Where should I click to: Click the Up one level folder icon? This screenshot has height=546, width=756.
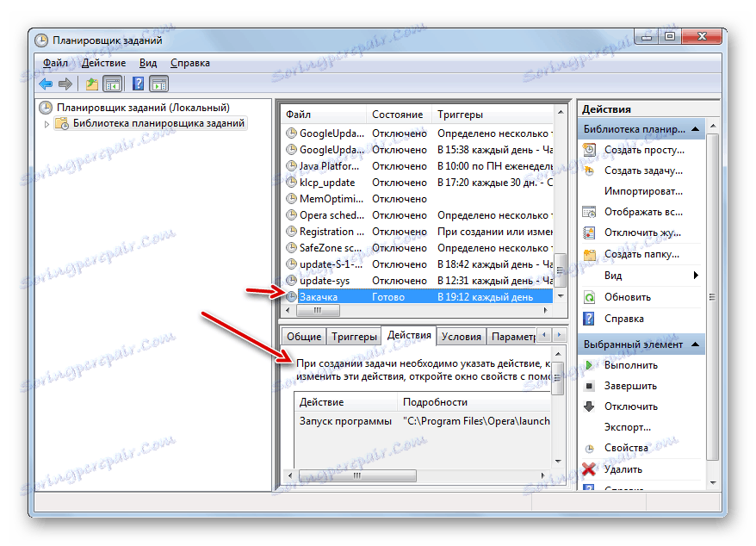(x=91, y=84)
